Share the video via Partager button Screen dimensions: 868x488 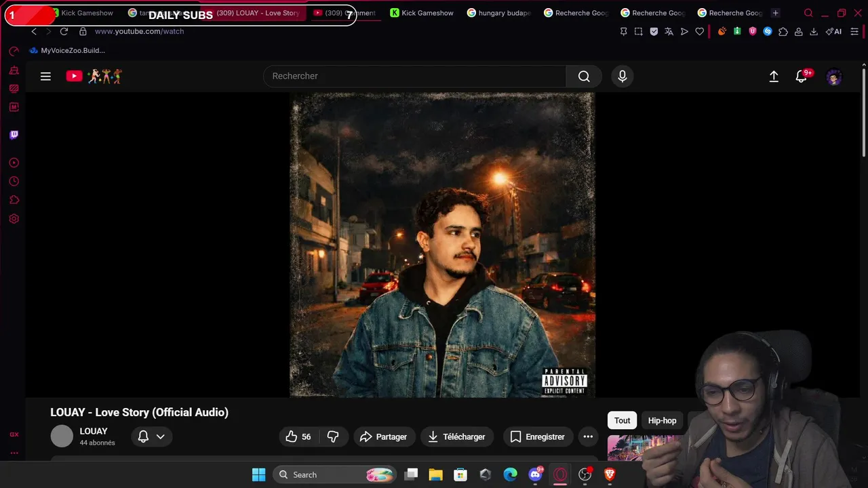[x=384, y=436]
